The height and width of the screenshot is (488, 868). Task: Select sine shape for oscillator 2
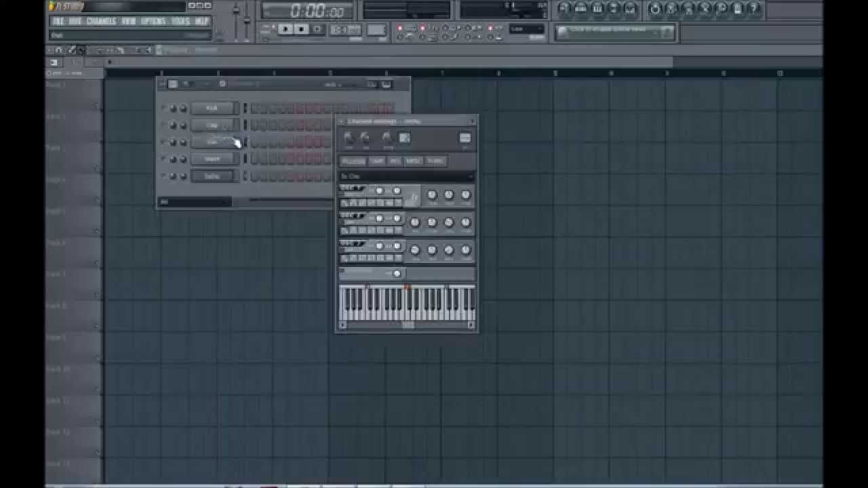[x=345, y=230]
